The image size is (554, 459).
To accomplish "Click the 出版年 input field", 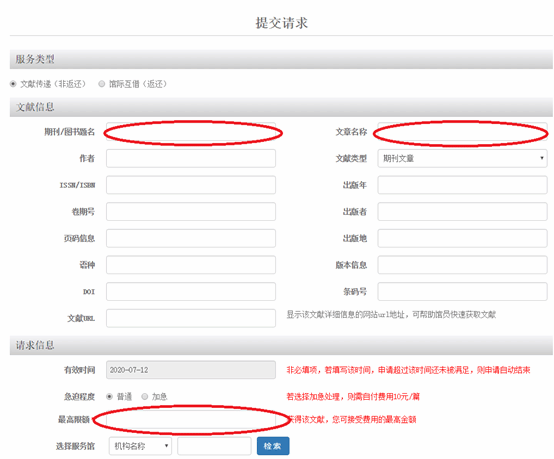I will [x=462, y=185].
